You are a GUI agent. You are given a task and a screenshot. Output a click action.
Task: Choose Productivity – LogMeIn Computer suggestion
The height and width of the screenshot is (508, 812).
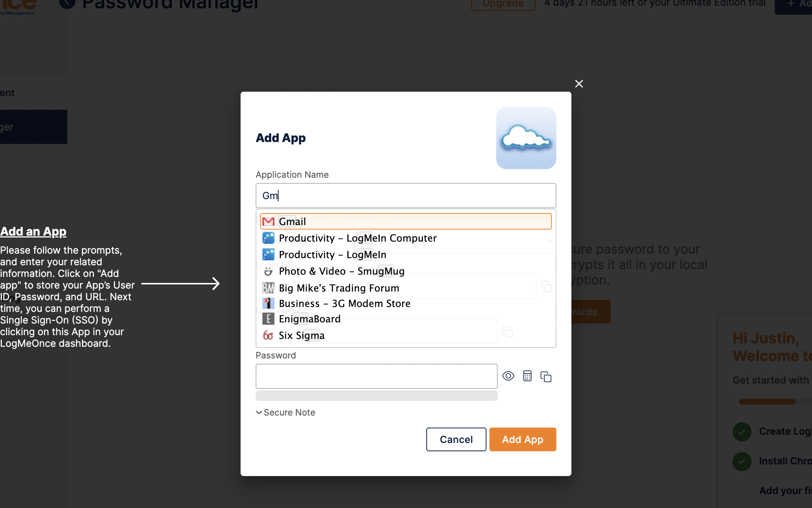pyautogui.click(x=406, y=238)
